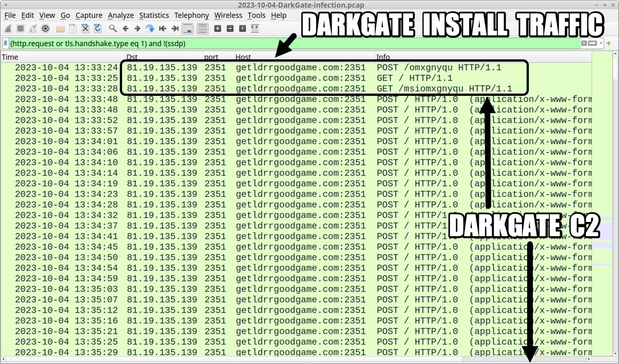Select the packet at 13:33:52
This screenshot has width=619, height=364.
tap(296, 120)
